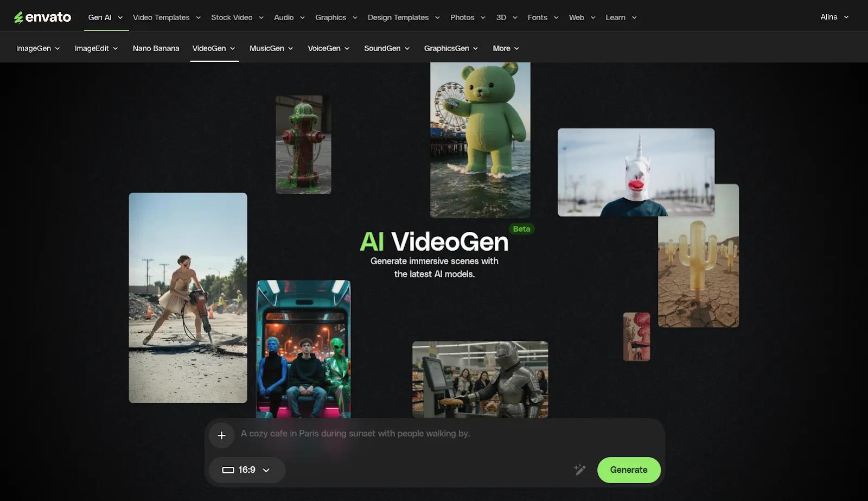Open the fire hydrant thumbnail
Screen dimensions: 868x501
[303, 145]
